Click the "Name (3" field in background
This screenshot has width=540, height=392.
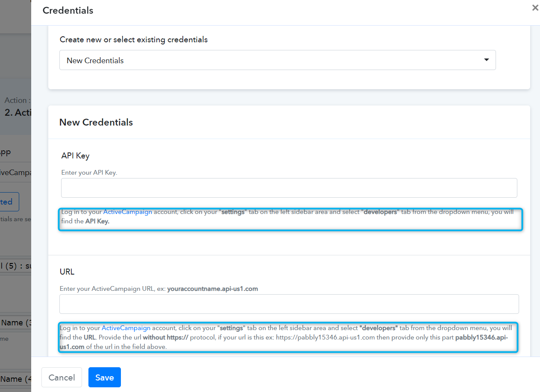(x=15, y=323)
